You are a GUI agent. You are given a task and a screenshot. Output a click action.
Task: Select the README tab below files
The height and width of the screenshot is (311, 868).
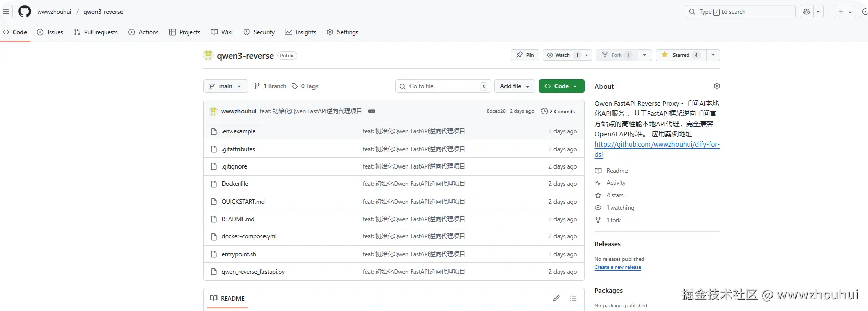tap(227, 298)
